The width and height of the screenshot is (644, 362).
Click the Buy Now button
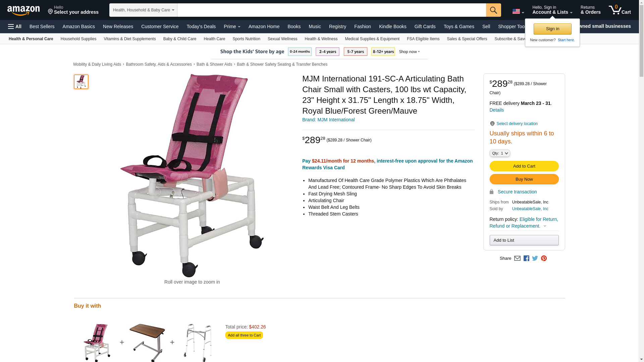pyautogui.click(x=524, y=179)
